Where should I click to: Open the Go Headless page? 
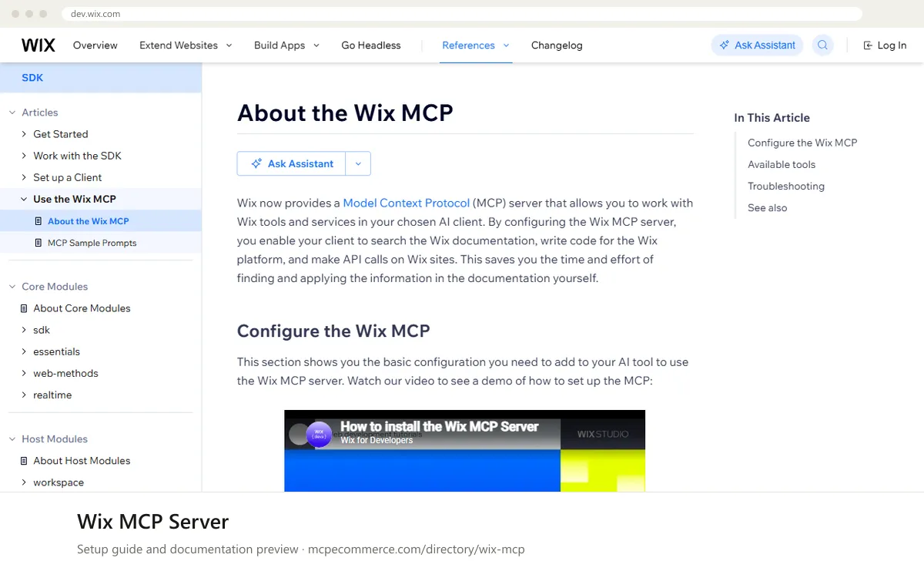point(371,45)
